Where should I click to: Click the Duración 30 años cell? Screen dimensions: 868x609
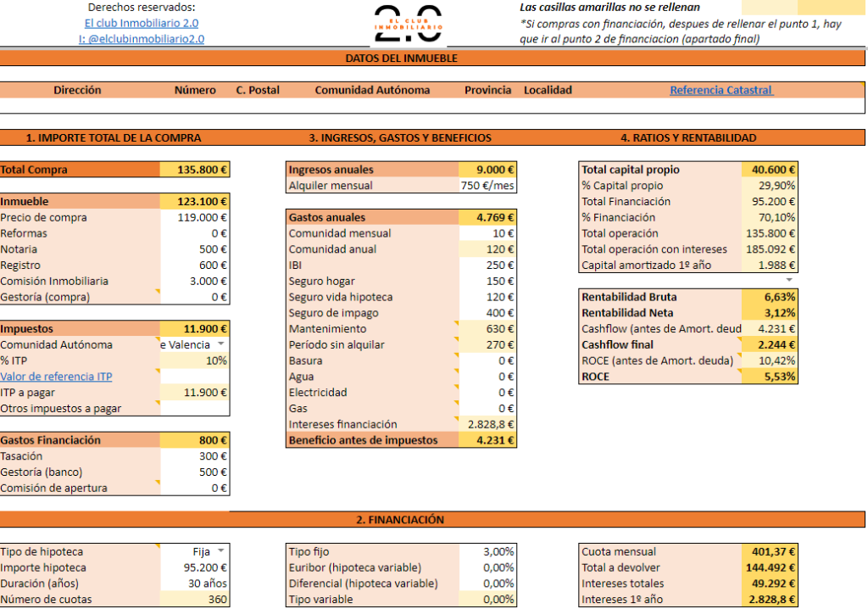[195, 583]
